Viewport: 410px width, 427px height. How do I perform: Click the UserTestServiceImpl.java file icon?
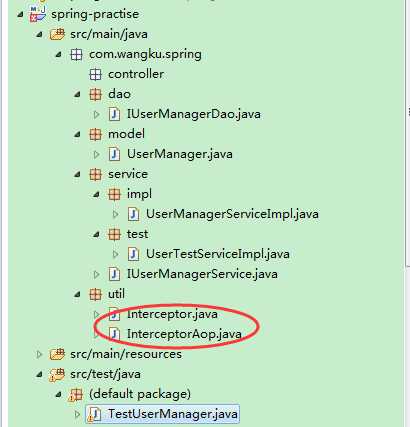point(133,254)
